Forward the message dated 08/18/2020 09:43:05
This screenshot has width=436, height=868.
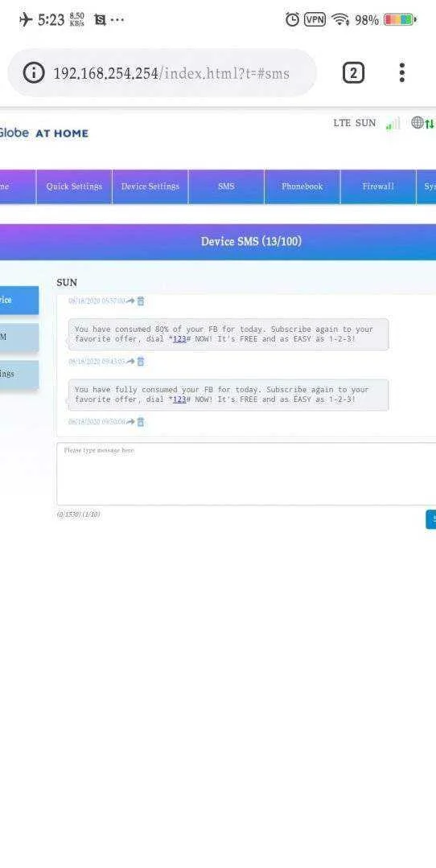click(131, 362)
